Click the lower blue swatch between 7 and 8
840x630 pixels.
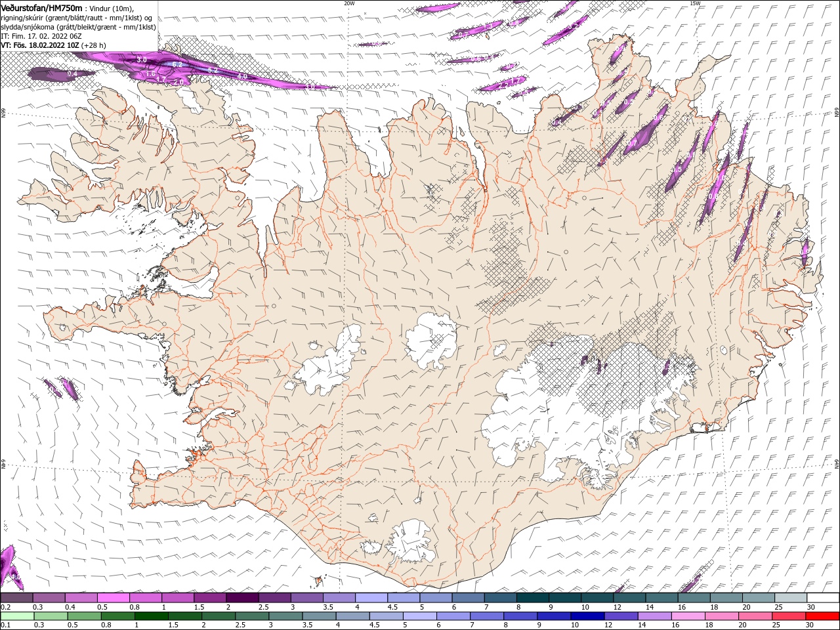[487, 616]
